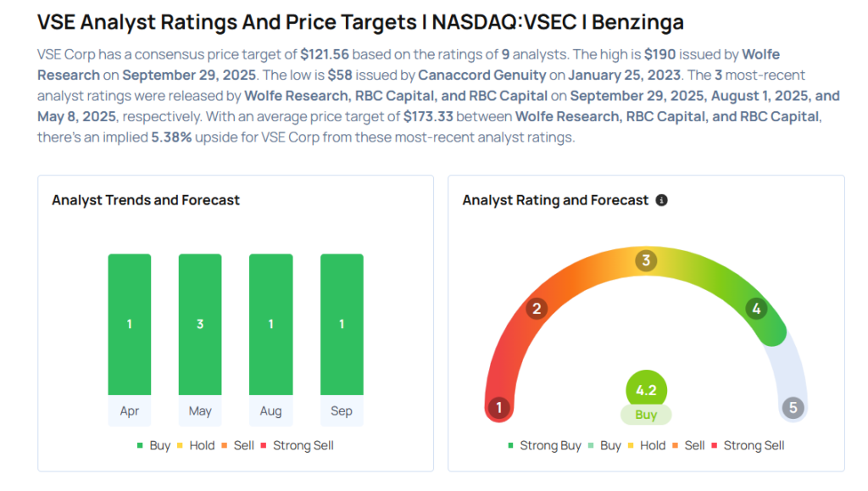
Task: Click gauge marker number 3
Action: click(646, 260)
